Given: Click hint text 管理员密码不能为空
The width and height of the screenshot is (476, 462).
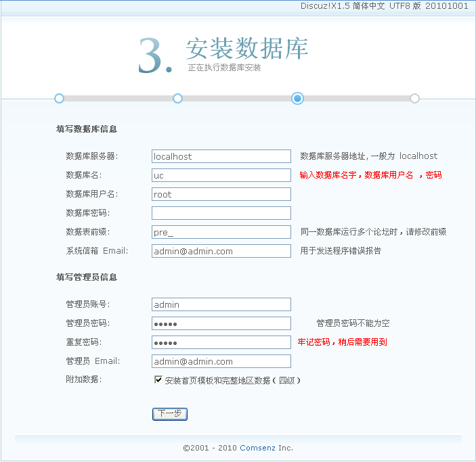Looking at the screenshot, I should click(353, 323).
